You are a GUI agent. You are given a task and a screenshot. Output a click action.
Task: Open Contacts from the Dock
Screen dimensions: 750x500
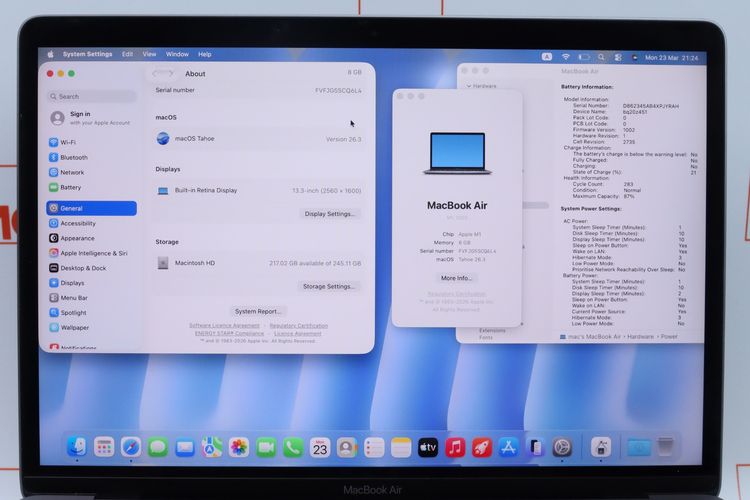click(x=347, y=447)
